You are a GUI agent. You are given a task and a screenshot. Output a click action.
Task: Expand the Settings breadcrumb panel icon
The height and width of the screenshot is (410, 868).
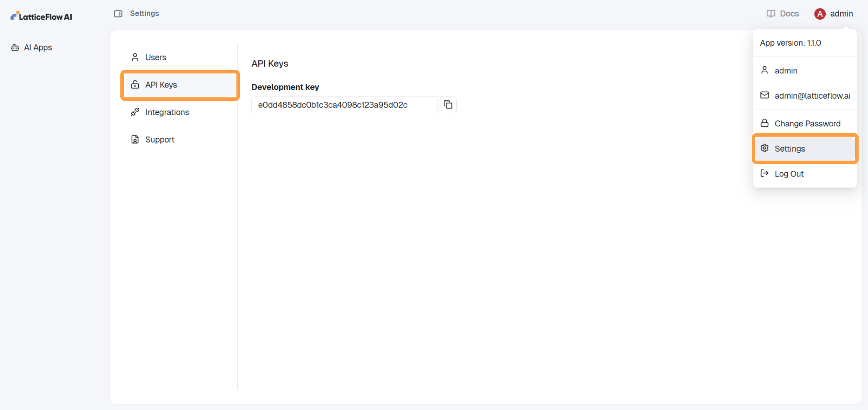pyautogui.click(x=118, y=13)
